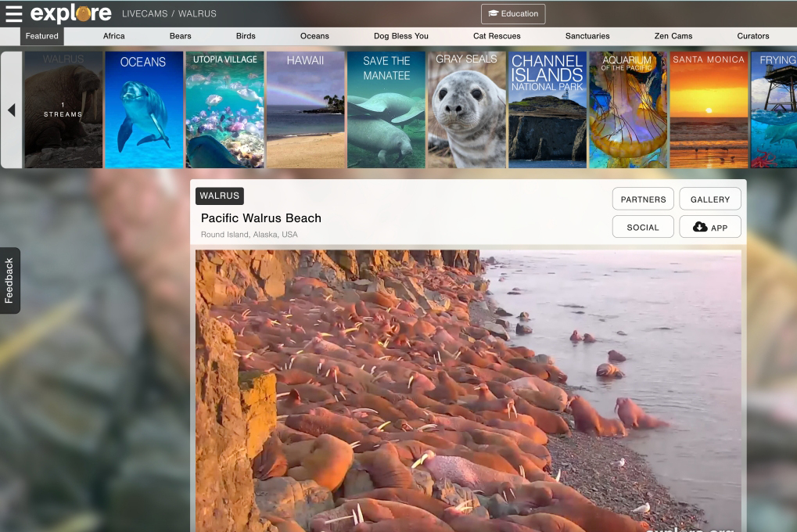Open the Zen Cams tab

tap(673, 36)
